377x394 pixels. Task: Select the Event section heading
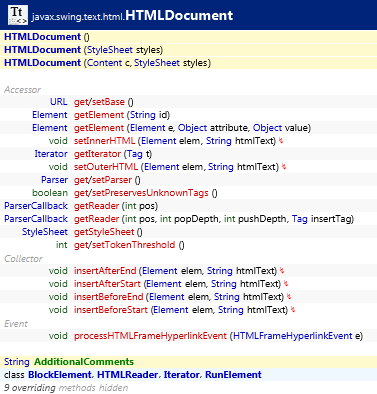click(x=16, y=324)
